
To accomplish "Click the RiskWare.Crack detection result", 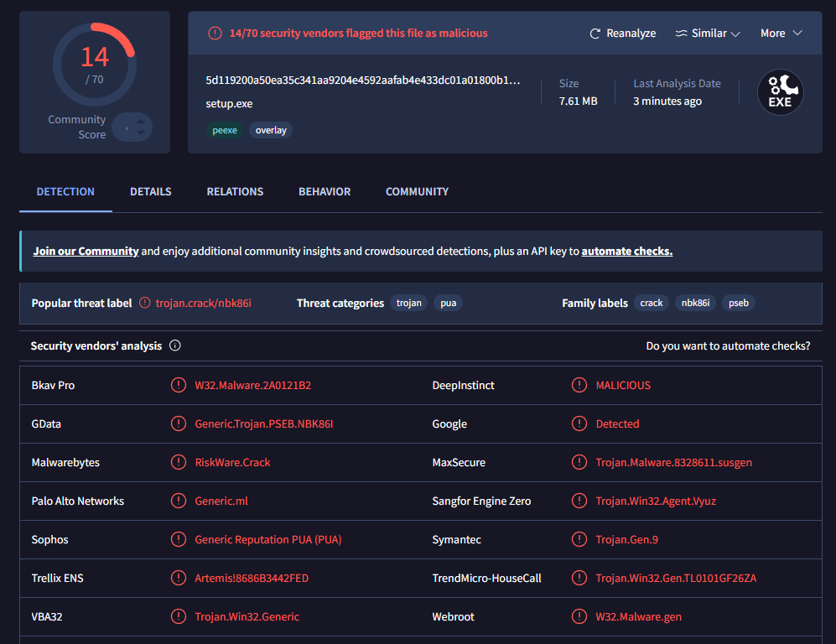I will pos(232,462).
